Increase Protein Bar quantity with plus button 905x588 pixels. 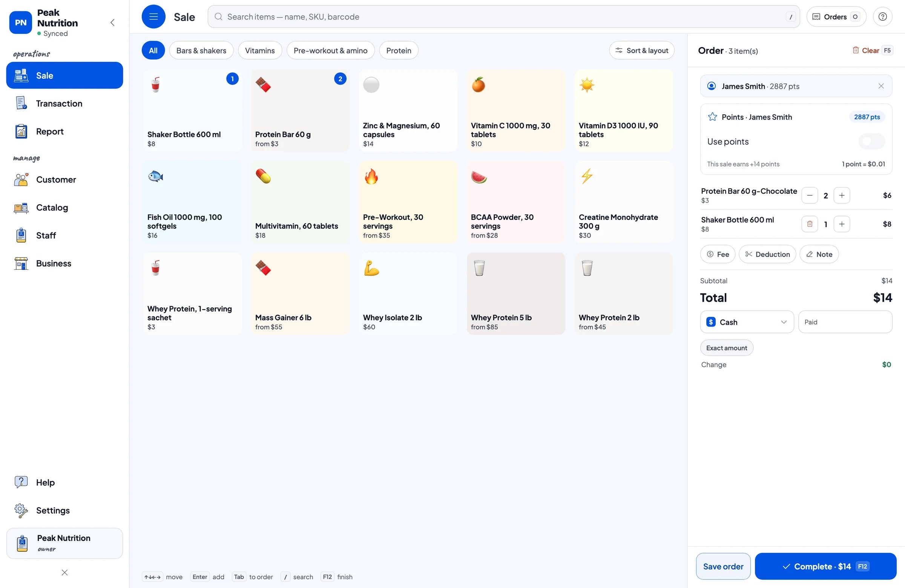coord(842,195)
